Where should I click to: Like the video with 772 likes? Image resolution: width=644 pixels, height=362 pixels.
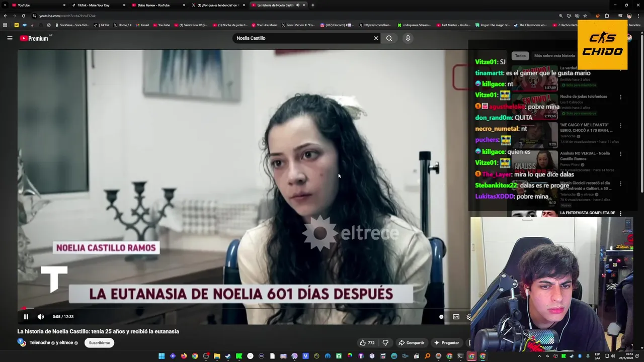coord(367,343)
